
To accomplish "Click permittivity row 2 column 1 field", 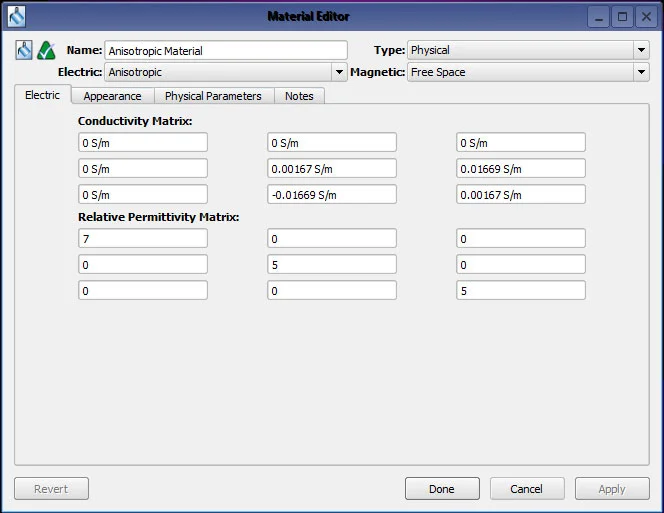I will click(143, 264).
